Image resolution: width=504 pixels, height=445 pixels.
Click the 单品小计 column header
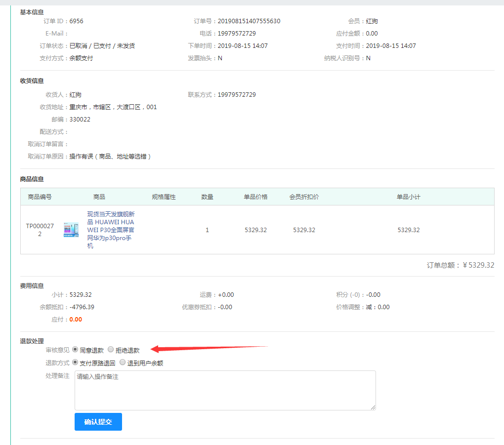(x=408, y=197)
